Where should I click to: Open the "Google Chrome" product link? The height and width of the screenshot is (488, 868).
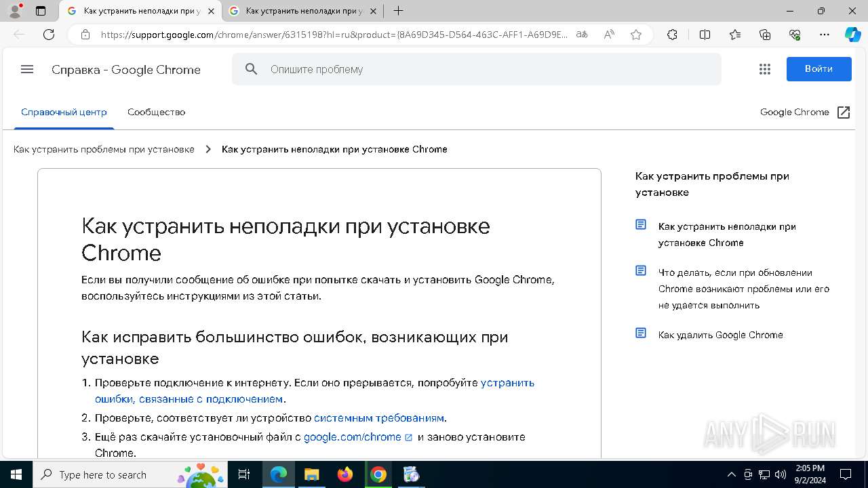pos(794,113)
